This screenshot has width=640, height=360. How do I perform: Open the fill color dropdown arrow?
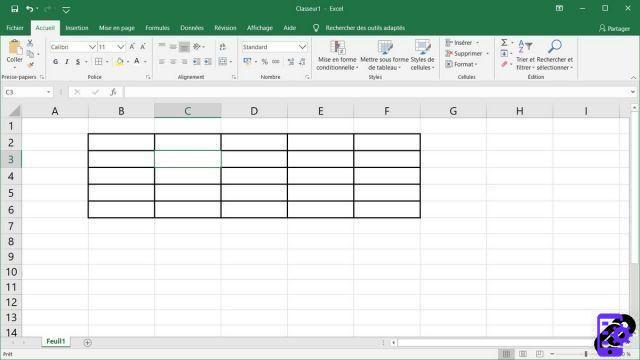click(128, 62)
